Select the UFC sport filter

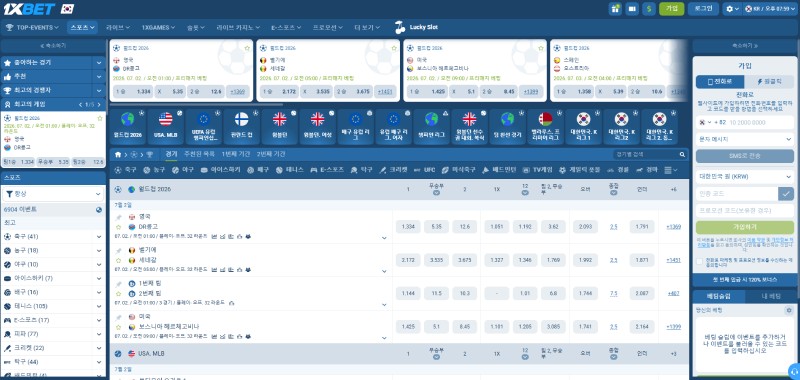[424, 170]
